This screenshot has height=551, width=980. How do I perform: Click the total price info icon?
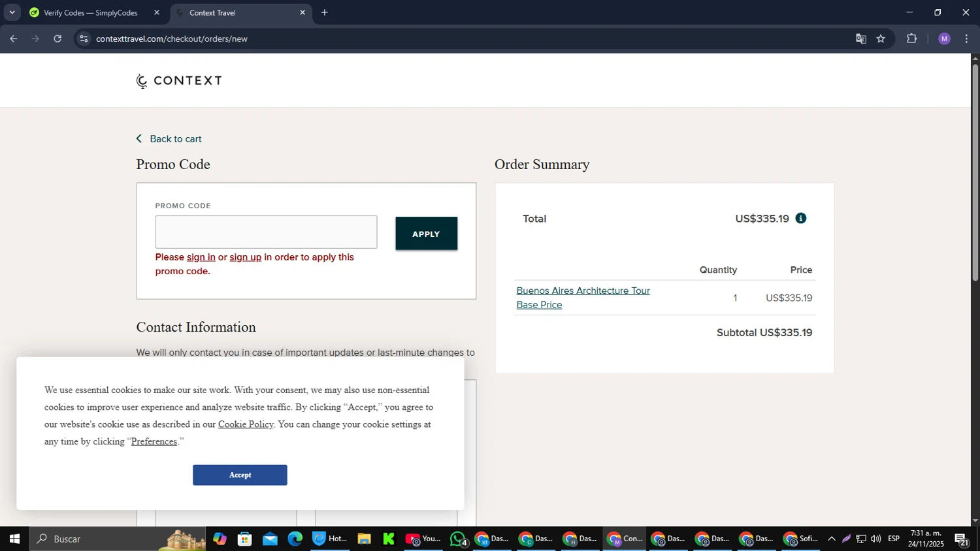pyautogui.click(x=801, y=218)
